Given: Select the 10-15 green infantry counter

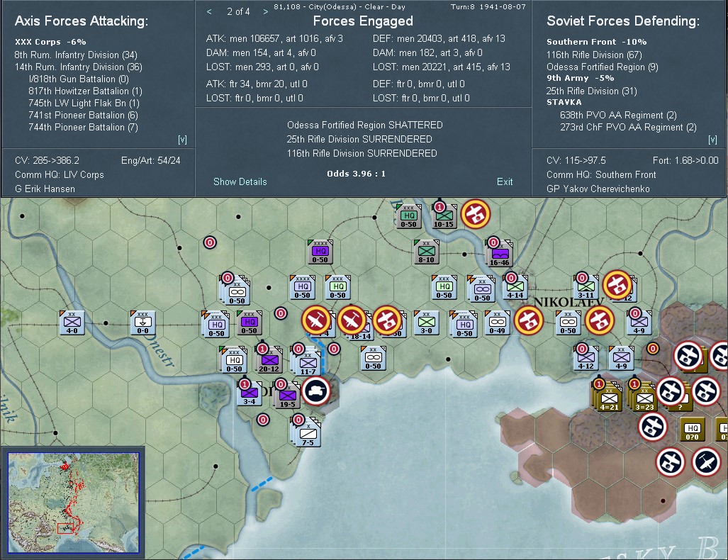Looking at the screenshot, I should pyautogui.click(x=444, y=216).
